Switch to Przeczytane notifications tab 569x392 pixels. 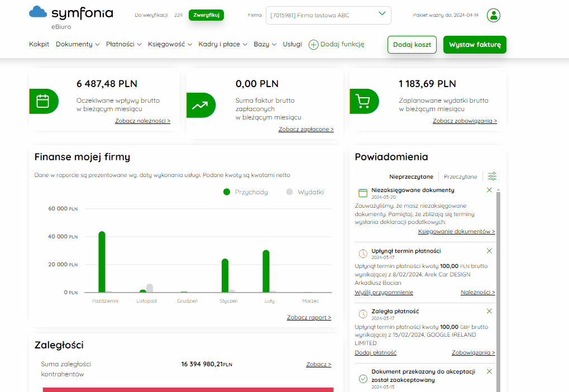[460, 176]
